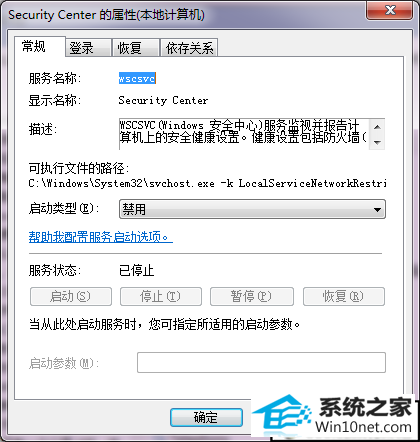Click the 启动(S) button
Screen dimensions: 420x442
[x=71, y=296]
